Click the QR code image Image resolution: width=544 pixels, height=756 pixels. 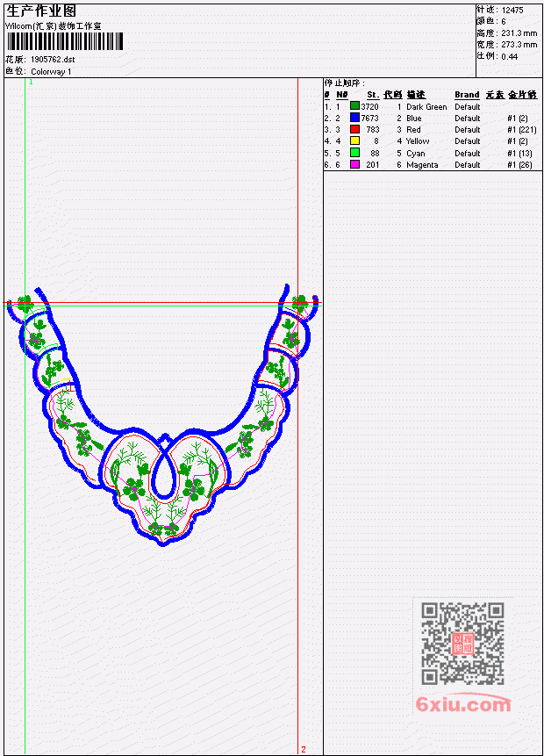point(462,644)
